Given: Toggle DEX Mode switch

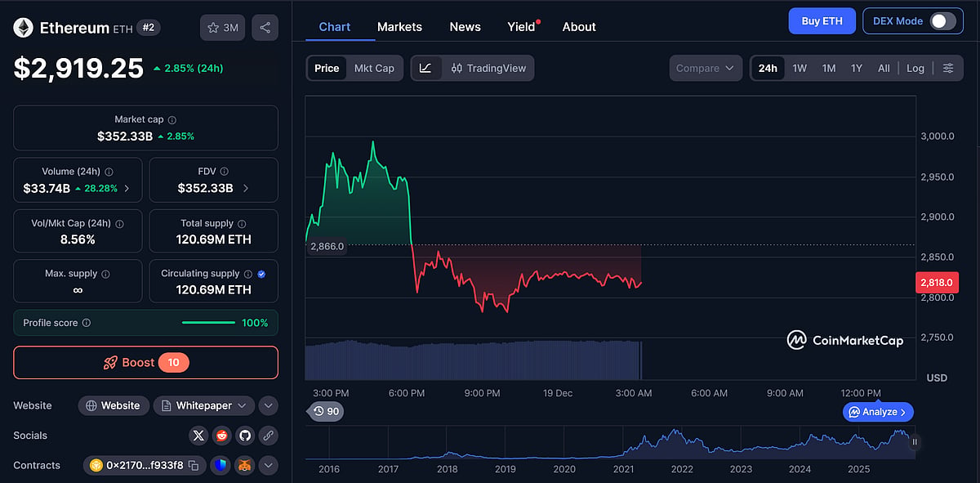Looking at the screenshot, I should click(942, 21).
